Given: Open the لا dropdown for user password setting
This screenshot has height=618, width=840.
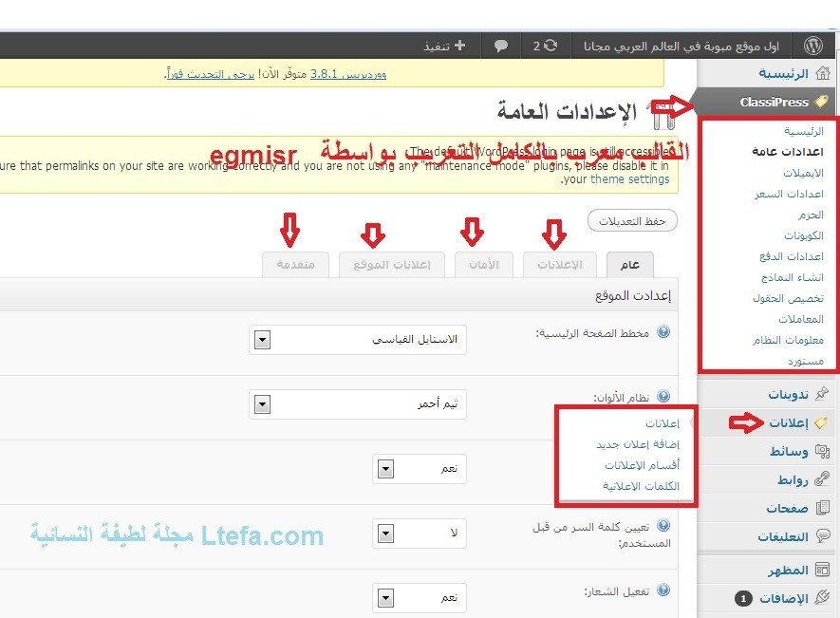Looking at the screenshot, I should pyautogui.click(x=420, y=533).
